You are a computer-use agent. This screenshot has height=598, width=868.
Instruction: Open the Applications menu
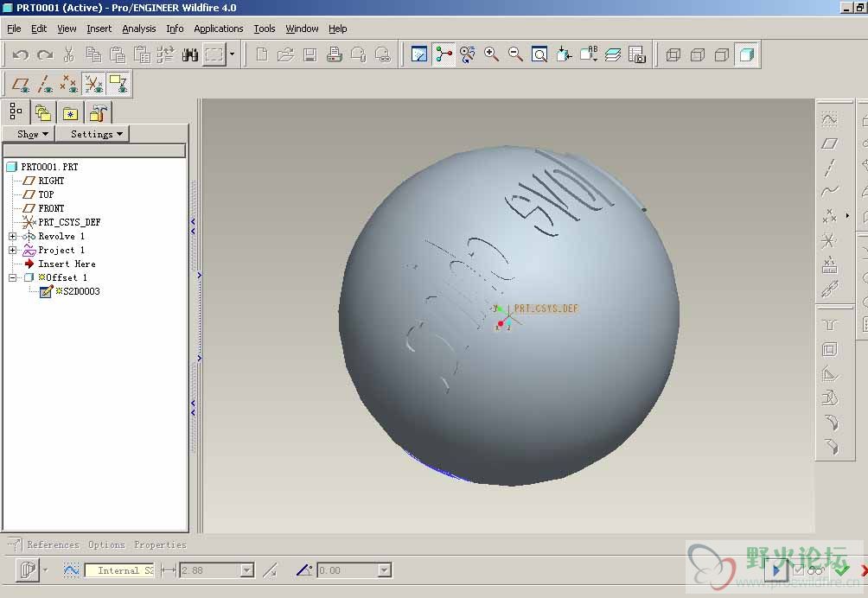[218, 29]
